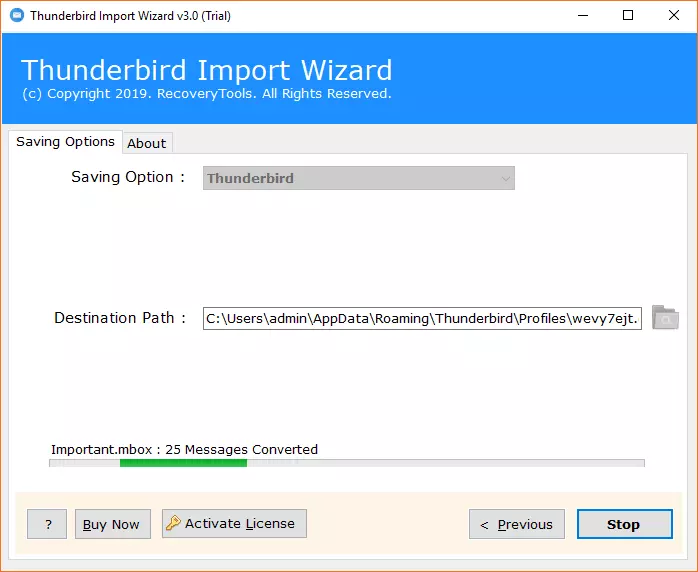
Task: Click Activate License button
Action: [234, 523]
